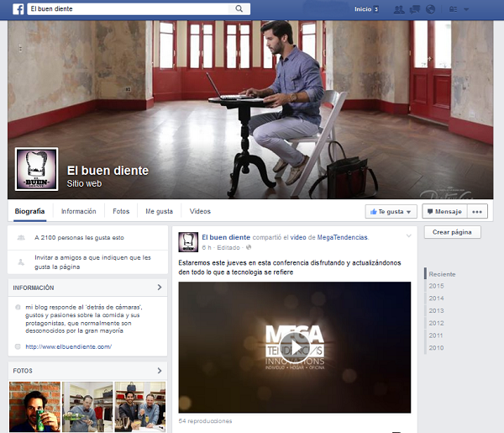Expand the FOTOS section arrow
The image size is (504, 433).
pyautogui.click(x=160, y=371)
